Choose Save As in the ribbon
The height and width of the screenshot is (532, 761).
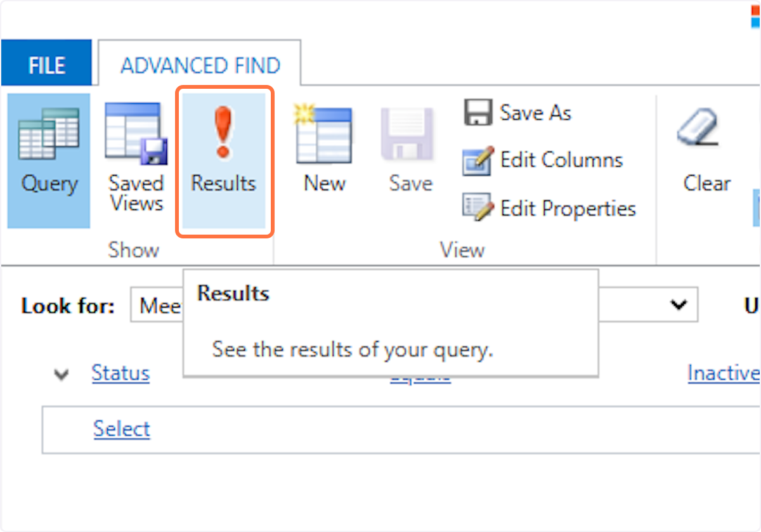(517, 113)
